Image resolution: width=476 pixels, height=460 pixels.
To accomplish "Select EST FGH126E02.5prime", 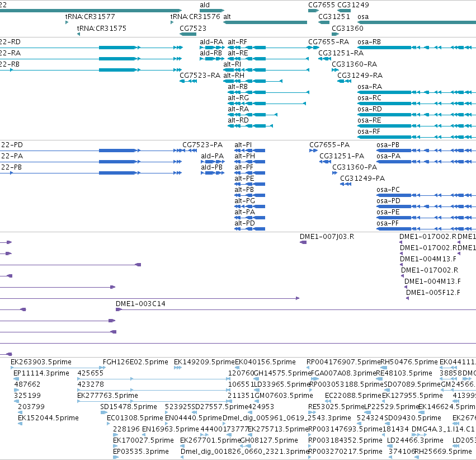I will click(135, 362).
